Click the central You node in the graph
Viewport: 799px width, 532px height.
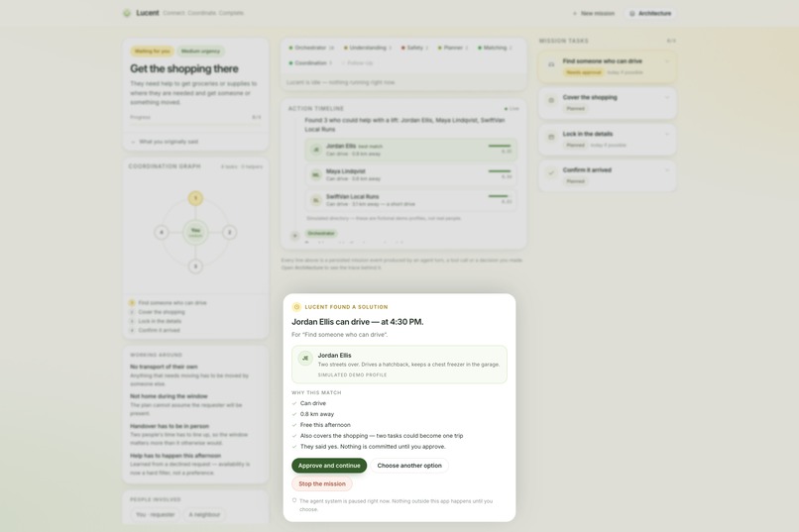195,232
